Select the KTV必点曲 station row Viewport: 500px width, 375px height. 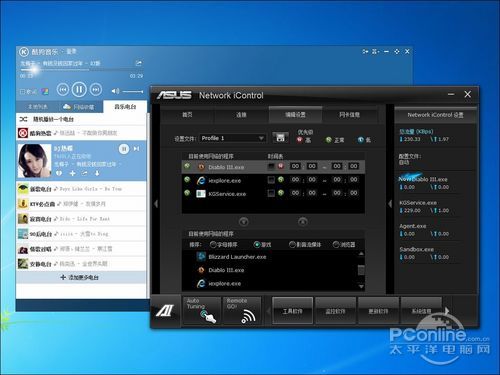point(81,204)
